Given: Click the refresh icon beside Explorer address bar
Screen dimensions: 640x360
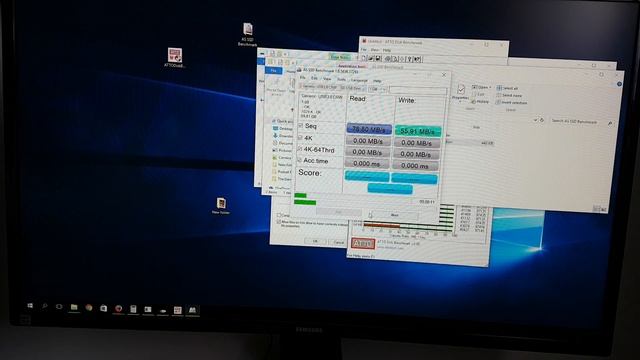Looking at the screenshot, I should click(542, 120).
